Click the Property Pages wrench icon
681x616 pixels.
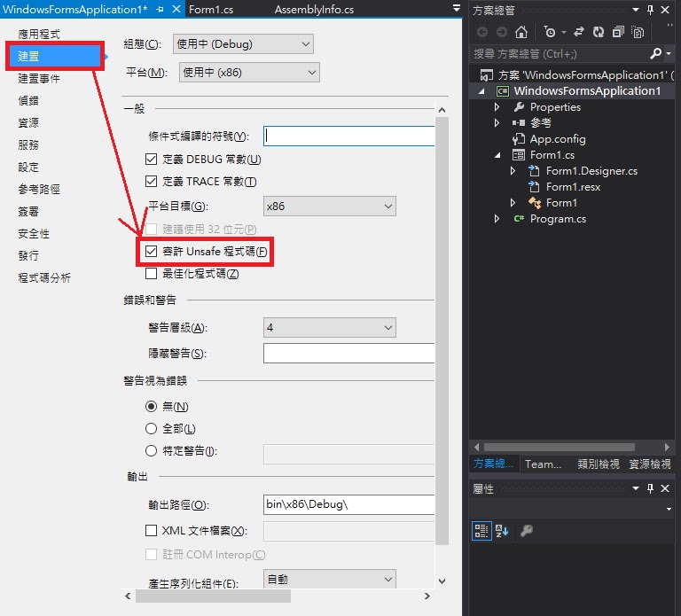pyautogui.click(x=527, y=531)
